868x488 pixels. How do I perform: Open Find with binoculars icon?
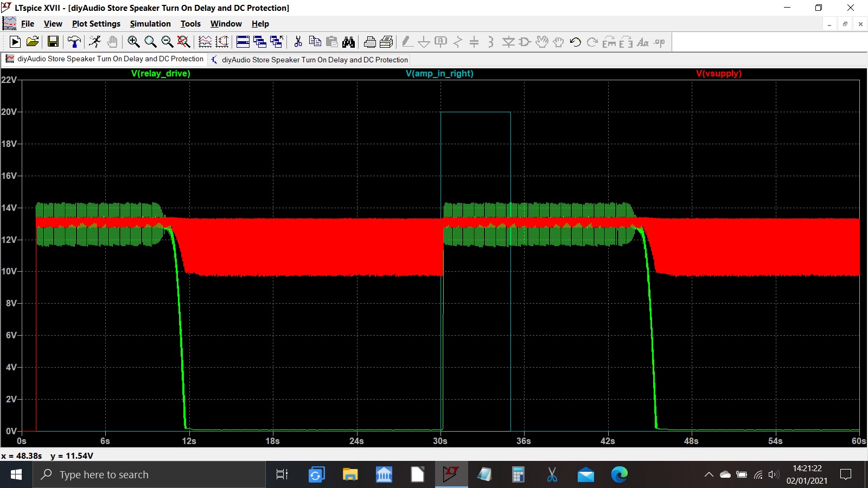click(x=349, y=42)
